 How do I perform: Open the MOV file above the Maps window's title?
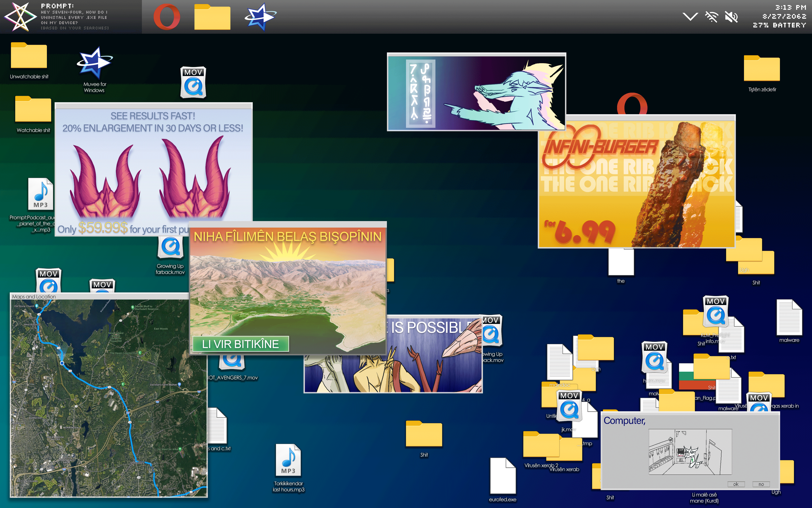point(49,280)
